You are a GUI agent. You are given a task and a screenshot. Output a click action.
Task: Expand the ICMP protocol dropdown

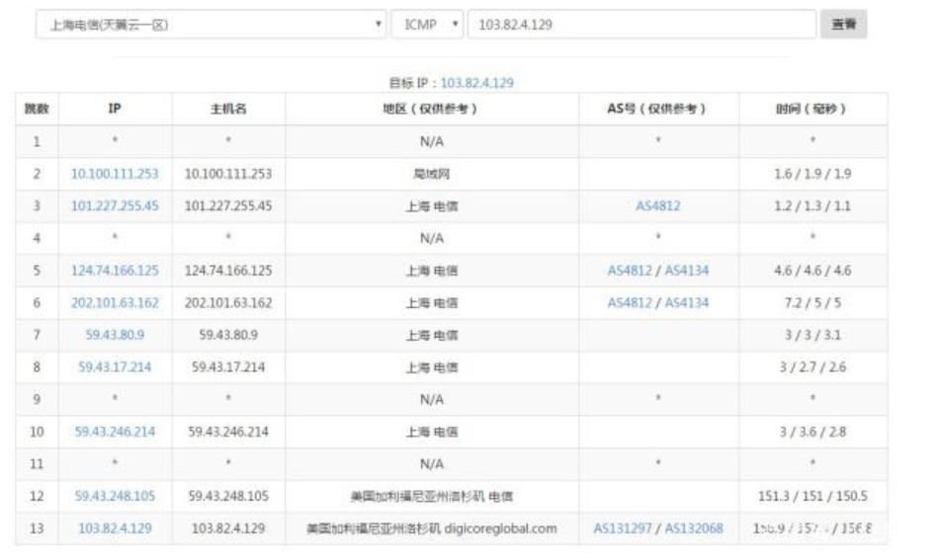(x=426, y=25)
